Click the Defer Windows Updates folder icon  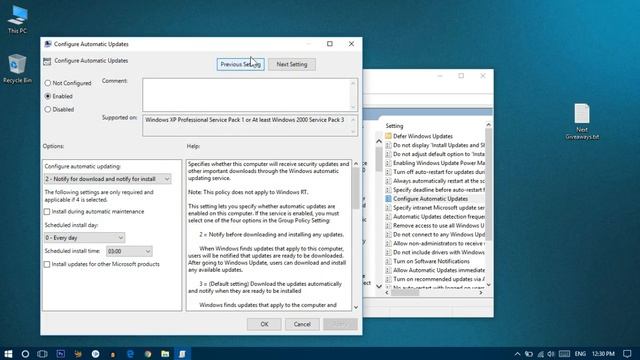(x=388, y=136)
